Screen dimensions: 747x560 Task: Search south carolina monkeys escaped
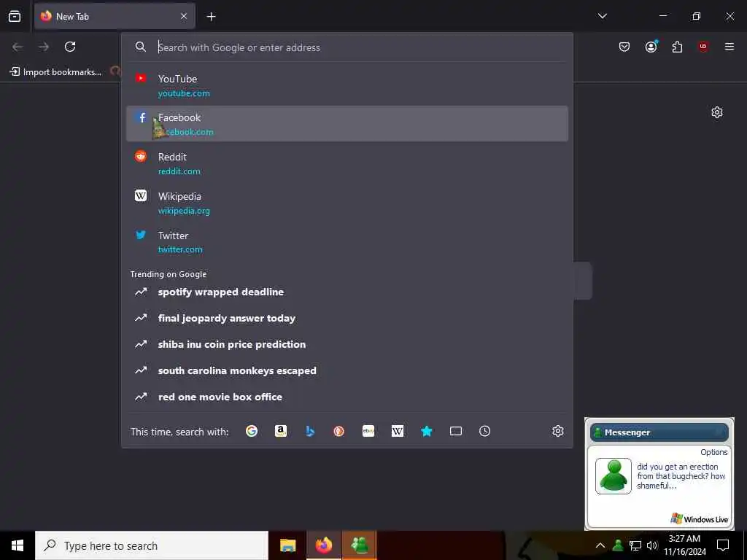[x=347, y=370]
